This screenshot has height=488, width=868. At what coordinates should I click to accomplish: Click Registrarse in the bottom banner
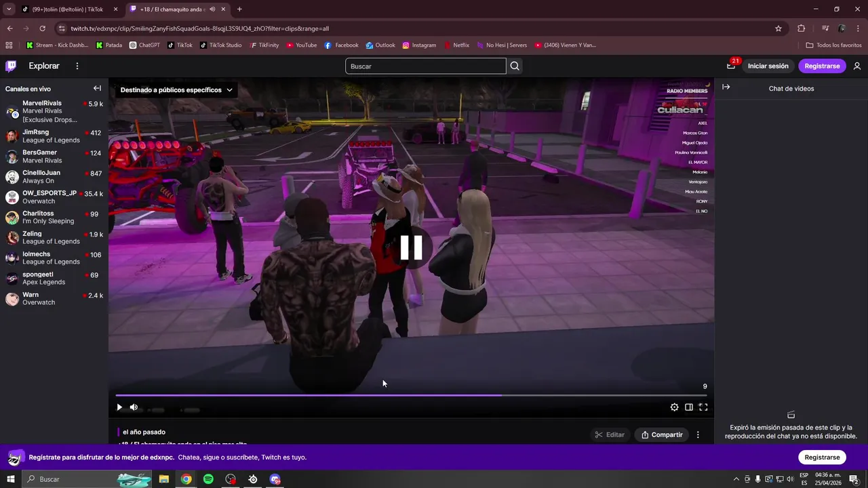click(822, 457)
